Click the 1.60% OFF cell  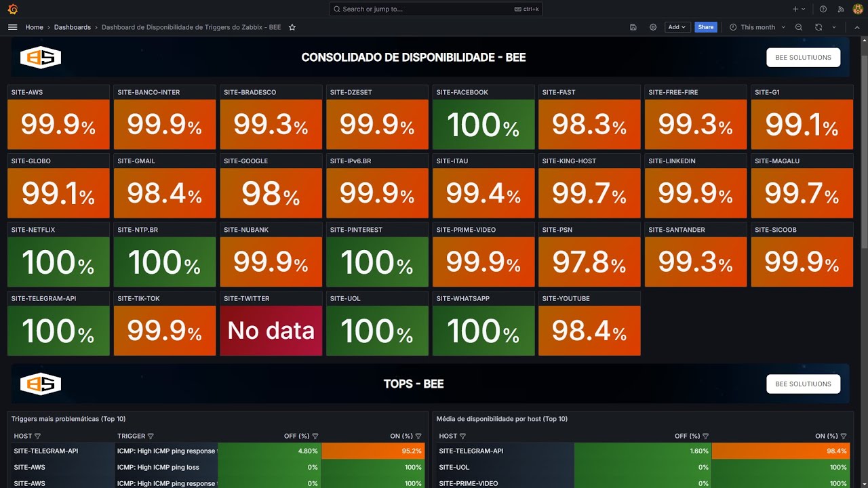(x=643, y=451)
